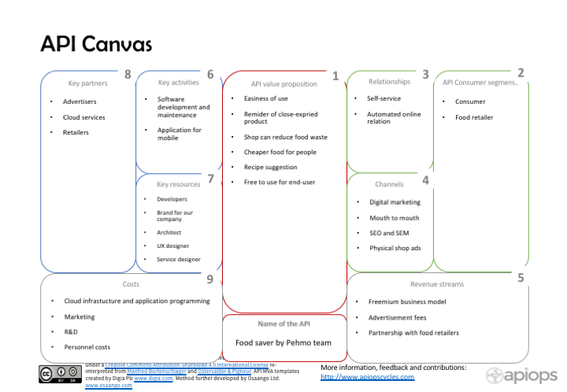Open the www.osaango.com link
Image resolution: width=567 pixels, height=392 pixels.
pyautogui.click(x=109, y=386)
